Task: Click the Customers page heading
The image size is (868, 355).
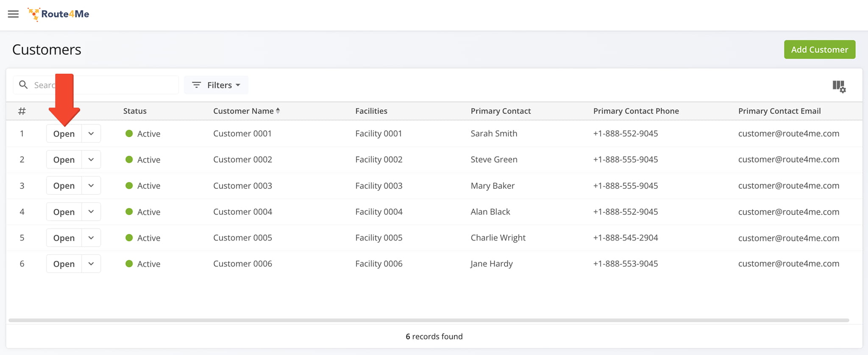Action: click(x=47, y=50)
